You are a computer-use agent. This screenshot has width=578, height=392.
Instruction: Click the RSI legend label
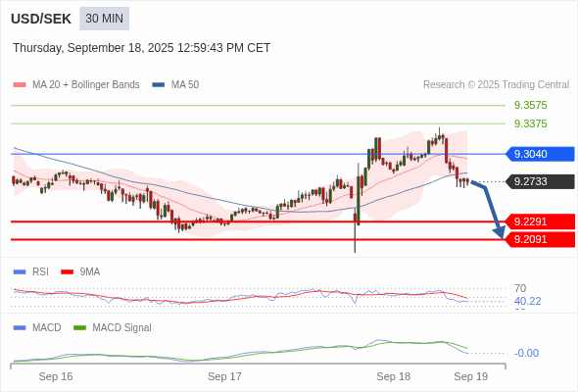coord(40,272)
